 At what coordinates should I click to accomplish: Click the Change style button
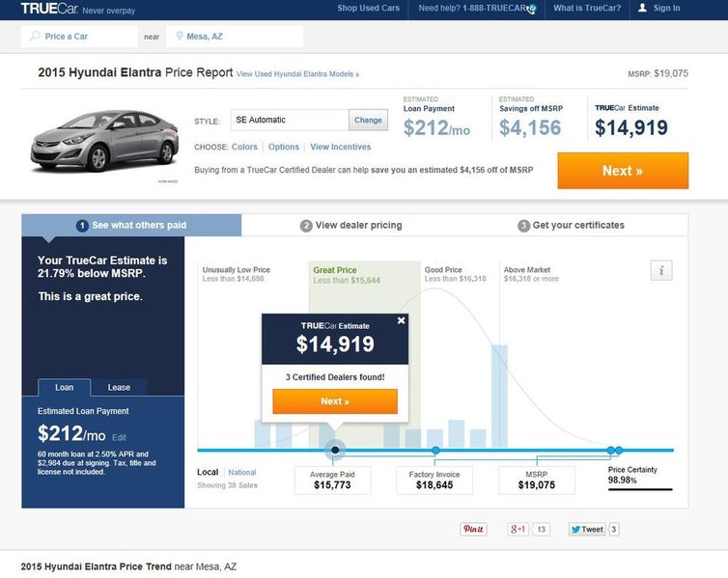(368, 121)
